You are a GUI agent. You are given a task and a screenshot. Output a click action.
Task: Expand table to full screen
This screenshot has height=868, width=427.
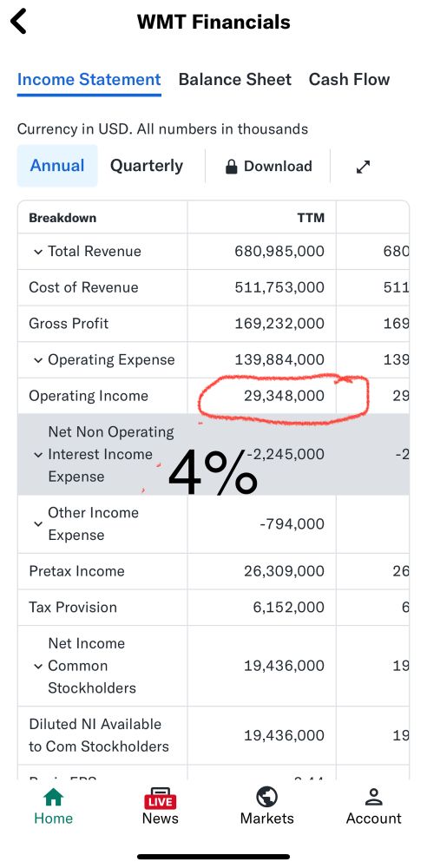pos(363,167)
